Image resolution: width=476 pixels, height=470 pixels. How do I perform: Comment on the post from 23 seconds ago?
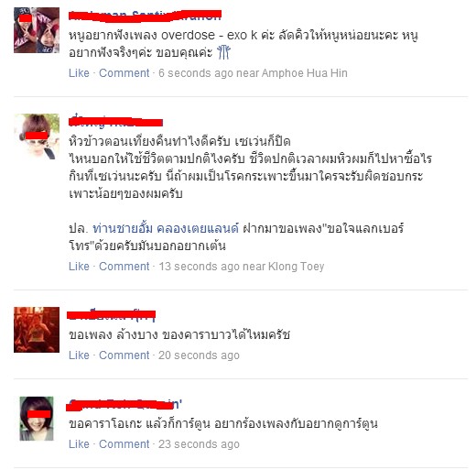click(124, 444)
